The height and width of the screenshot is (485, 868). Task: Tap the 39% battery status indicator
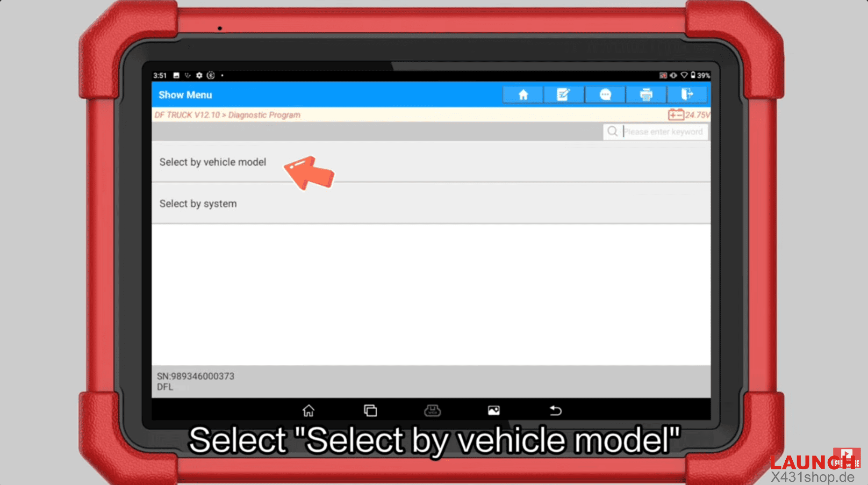[700, 75]
